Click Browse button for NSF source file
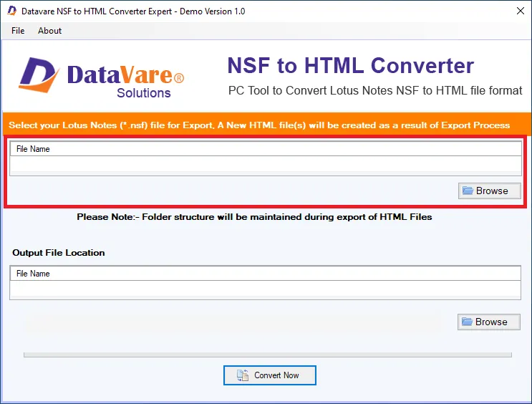The image size is (532, 404). tap(489, 191)
